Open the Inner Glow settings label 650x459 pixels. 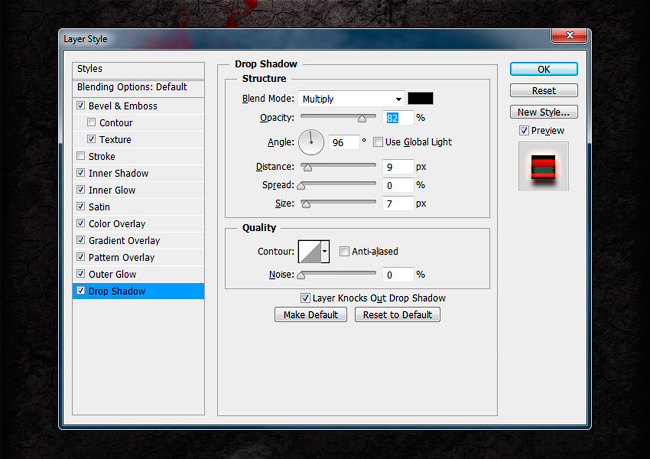tap(112, 190)
